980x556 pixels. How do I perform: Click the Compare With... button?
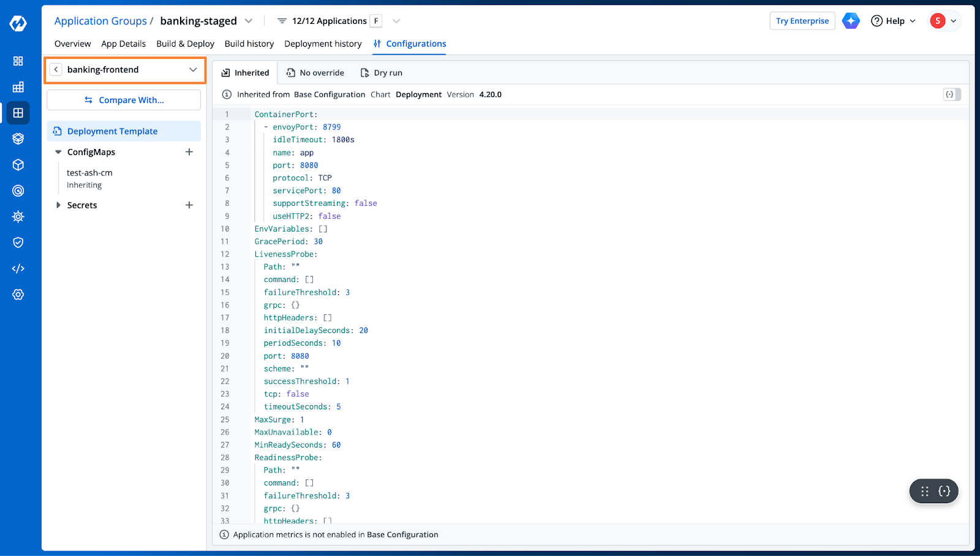124,100
